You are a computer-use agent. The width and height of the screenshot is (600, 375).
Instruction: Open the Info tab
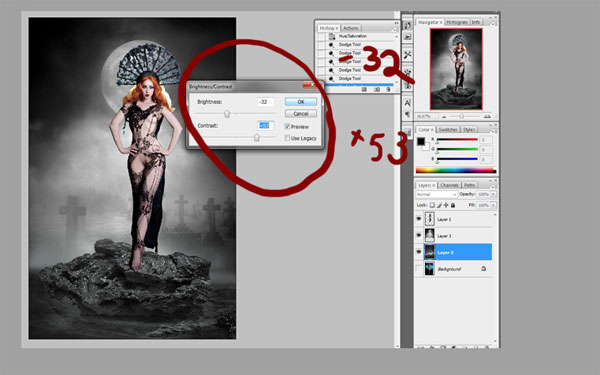476,22
